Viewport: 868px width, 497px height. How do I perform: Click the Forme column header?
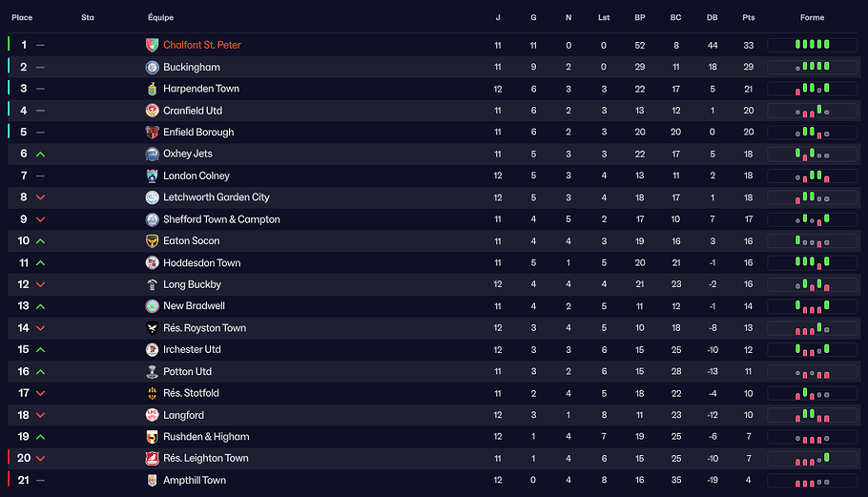[x=812, y=18]
